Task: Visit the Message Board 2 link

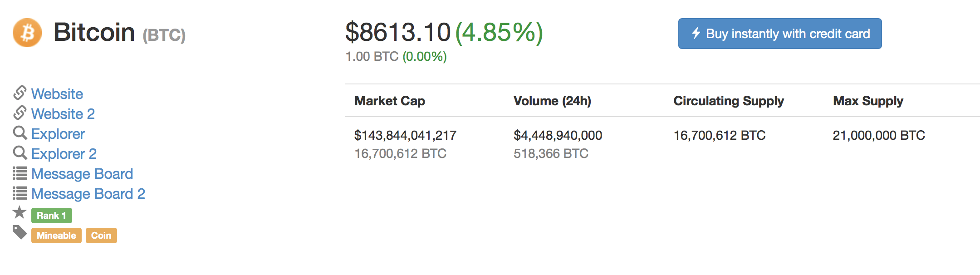Action: pos(88,194)
